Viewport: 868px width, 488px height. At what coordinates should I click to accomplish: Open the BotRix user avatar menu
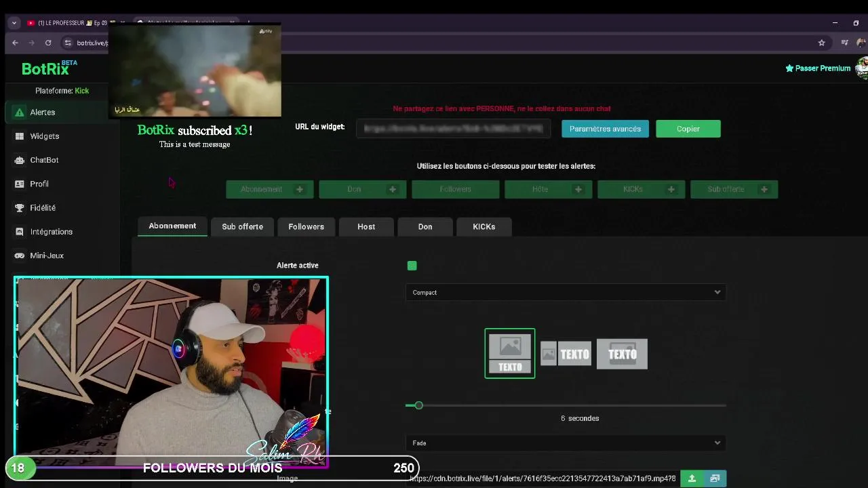862,68
